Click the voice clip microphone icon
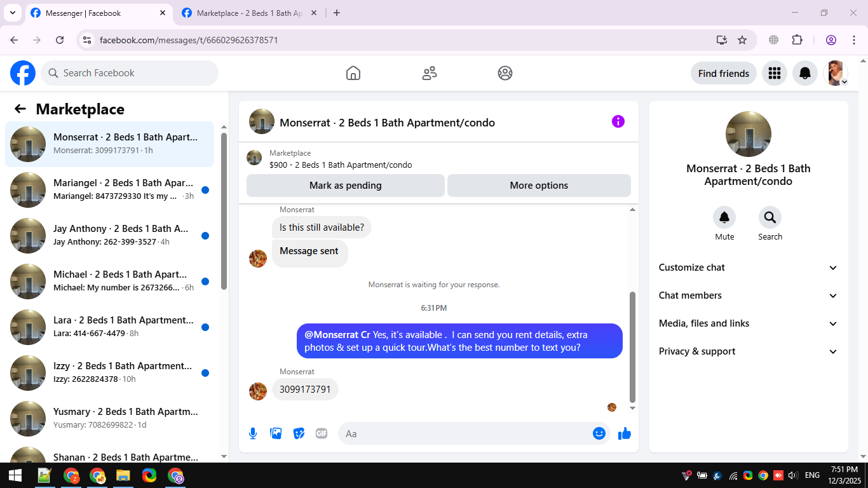 pyautogui.click(x=253, y=433)
